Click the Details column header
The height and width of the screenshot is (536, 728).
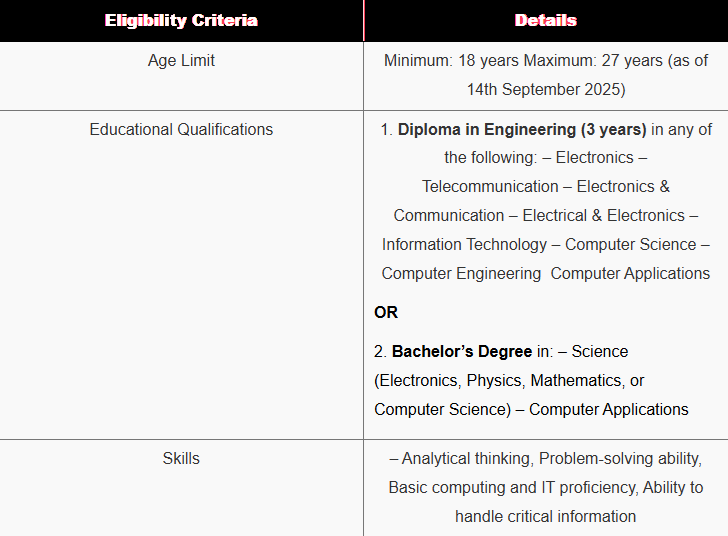point(546,20)
